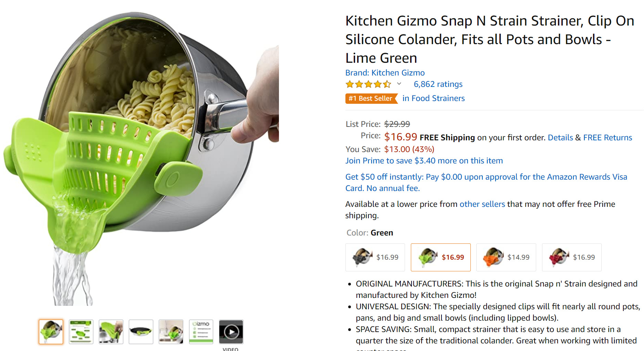This screenshot has height=351, width=644.
Task: Select the orange strainer priced $14.99
Action: click(506, 257)
